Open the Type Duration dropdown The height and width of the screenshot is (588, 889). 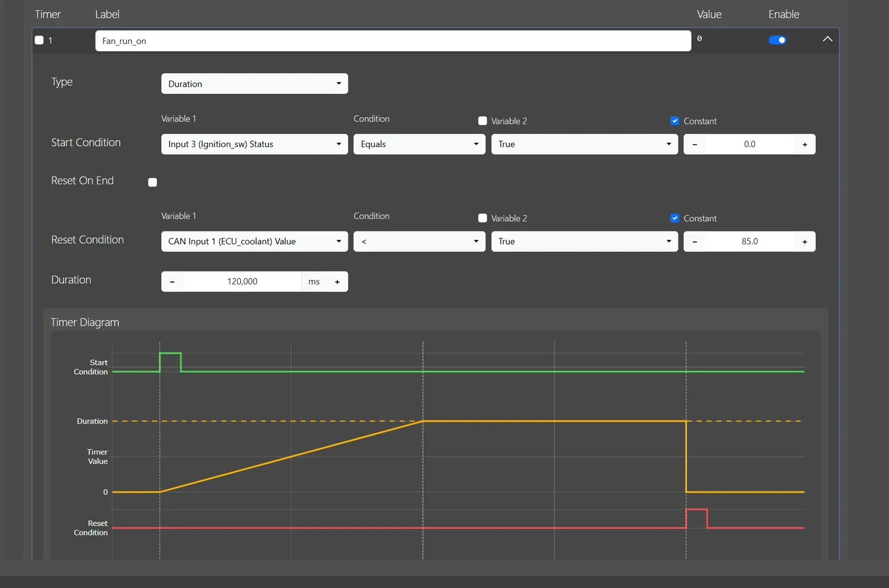[x=254, y=84]
